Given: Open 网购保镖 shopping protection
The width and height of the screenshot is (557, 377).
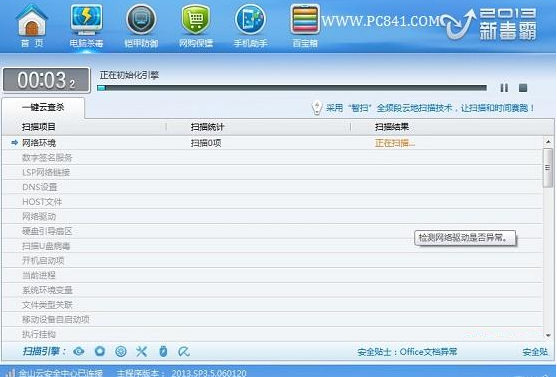Looking at the screenshot, I should tap(196, 26).
